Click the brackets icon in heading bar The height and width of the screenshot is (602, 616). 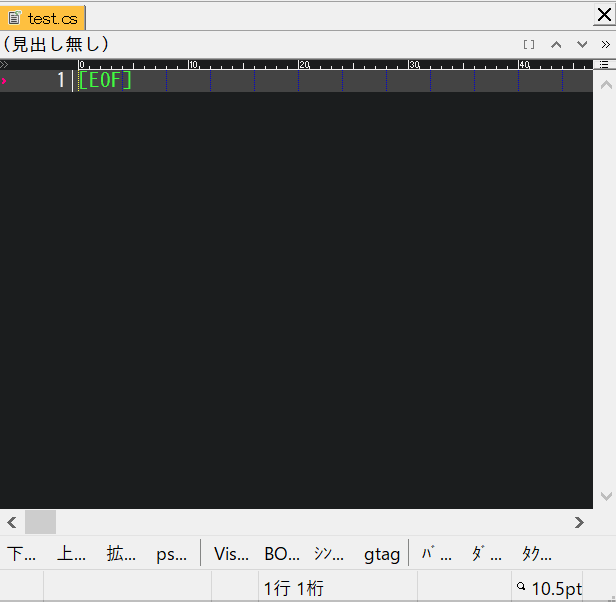[529, 44]
